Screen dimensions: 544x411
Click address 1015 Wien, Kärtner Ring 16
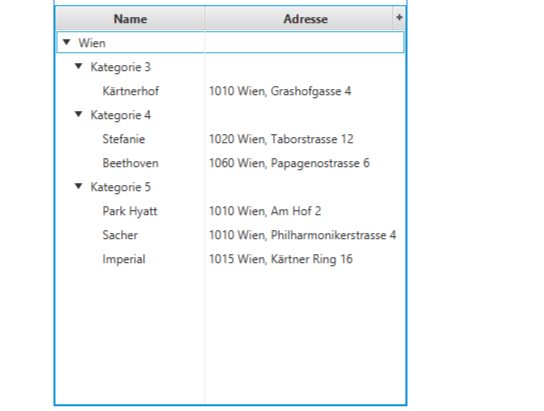pos(281,259)
